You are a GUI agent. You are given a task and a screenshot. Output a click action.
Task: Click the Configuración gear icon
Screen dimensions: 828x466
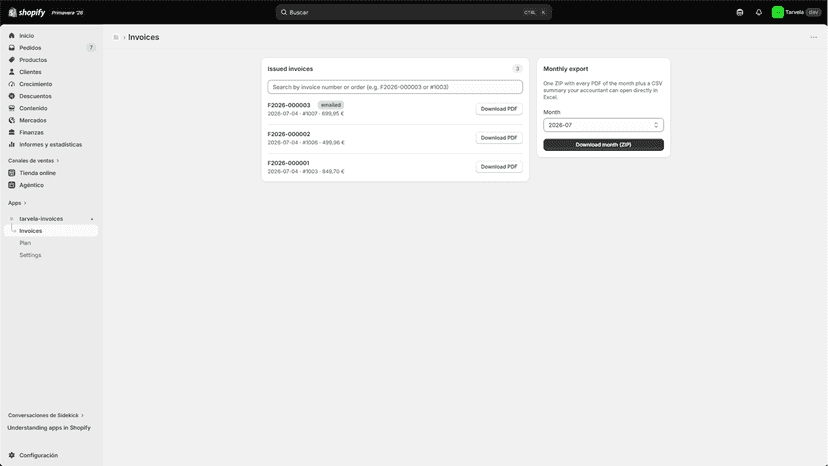tap(12, 455)
